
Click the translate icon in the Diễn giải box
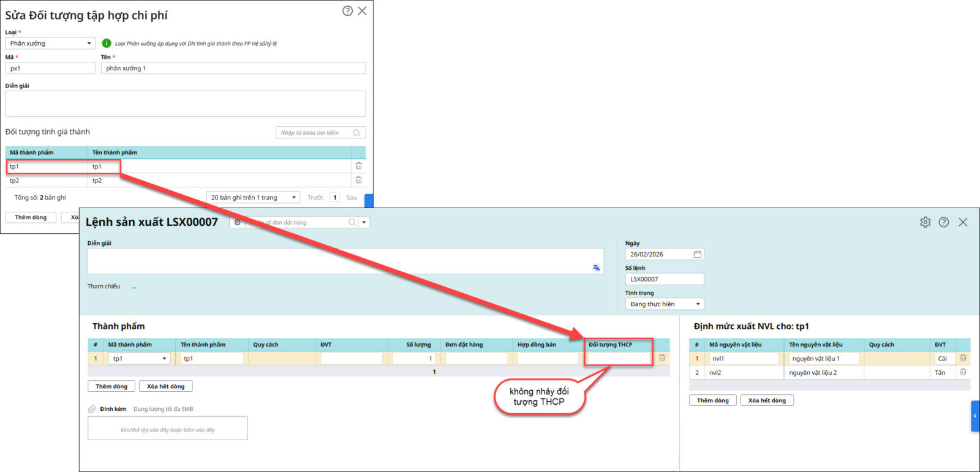(x=596, y=268)
